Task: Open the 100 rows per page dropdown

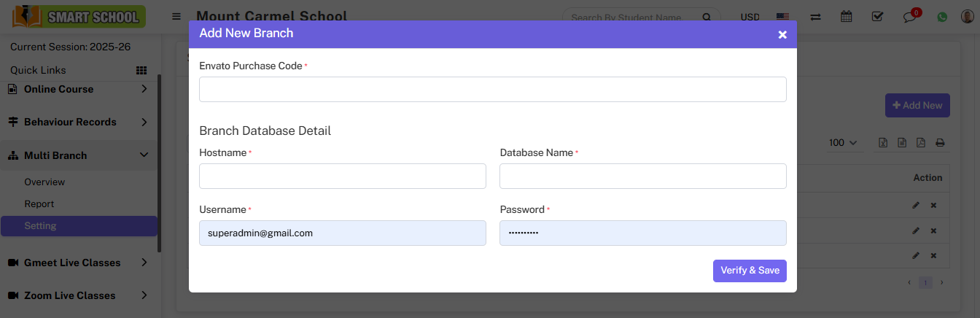Action: click(843, 143)
